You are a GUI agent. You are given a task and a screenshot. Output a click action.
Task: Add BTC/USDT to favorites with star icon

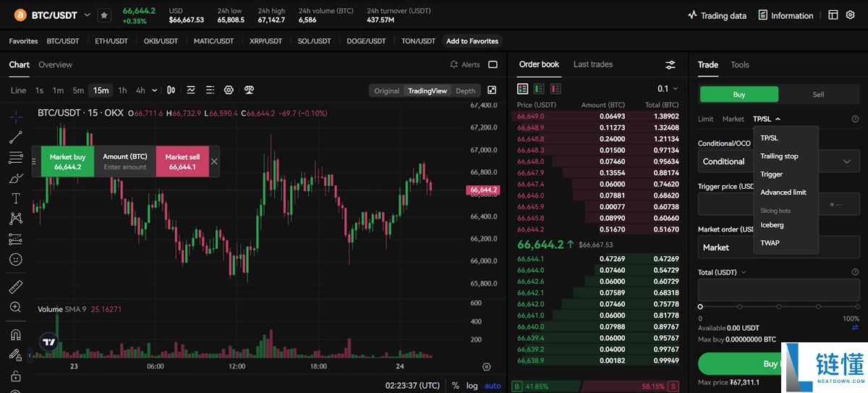click(104, 15)
